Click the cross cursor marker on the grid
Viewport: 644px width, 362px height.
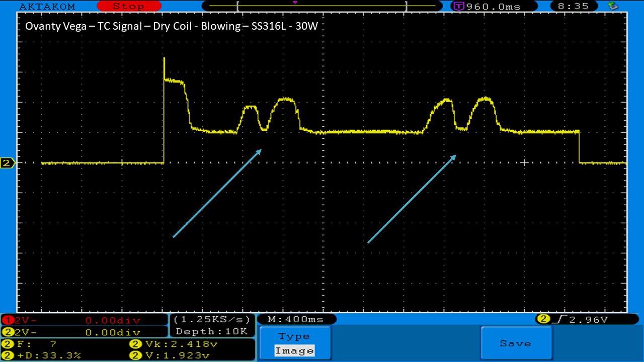[524, 162]
